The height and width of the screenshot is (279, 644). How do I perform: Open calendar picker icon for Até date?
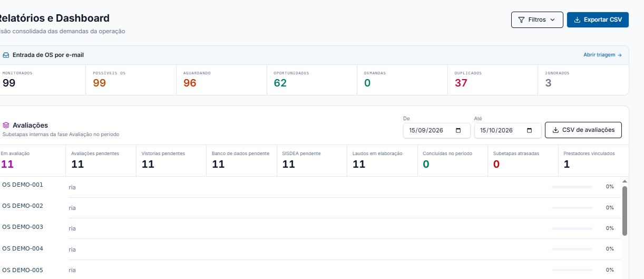tap(530, 130)
